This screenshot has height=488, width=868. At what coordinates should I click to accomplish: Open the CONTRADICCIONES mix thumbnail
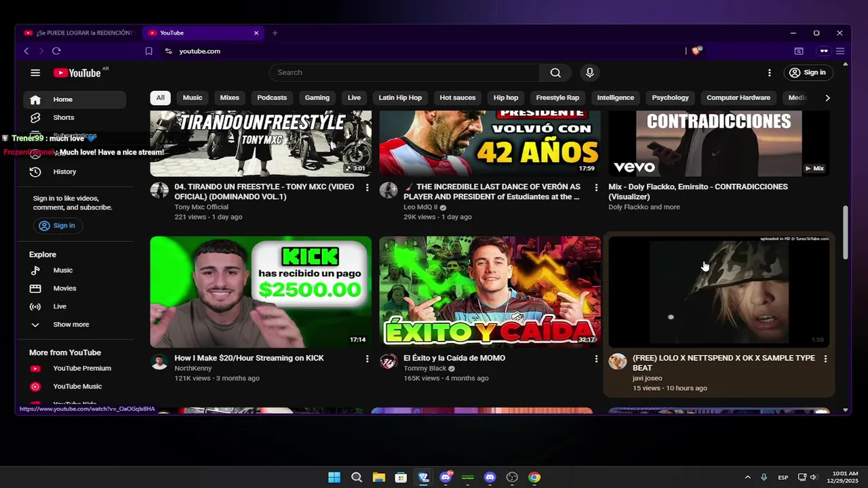(719, 143)
